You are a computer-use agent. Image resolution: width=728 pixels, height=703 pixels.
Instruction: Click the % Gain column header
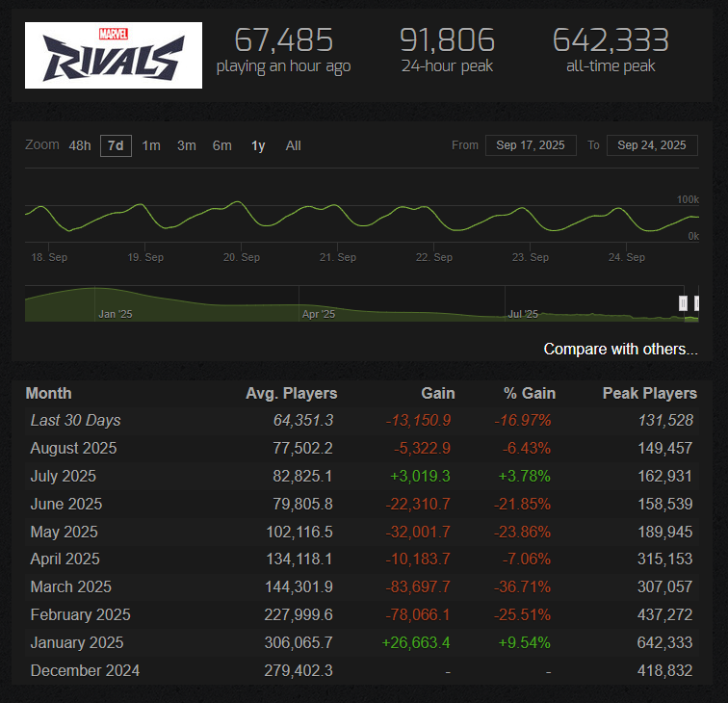[530, 393]
